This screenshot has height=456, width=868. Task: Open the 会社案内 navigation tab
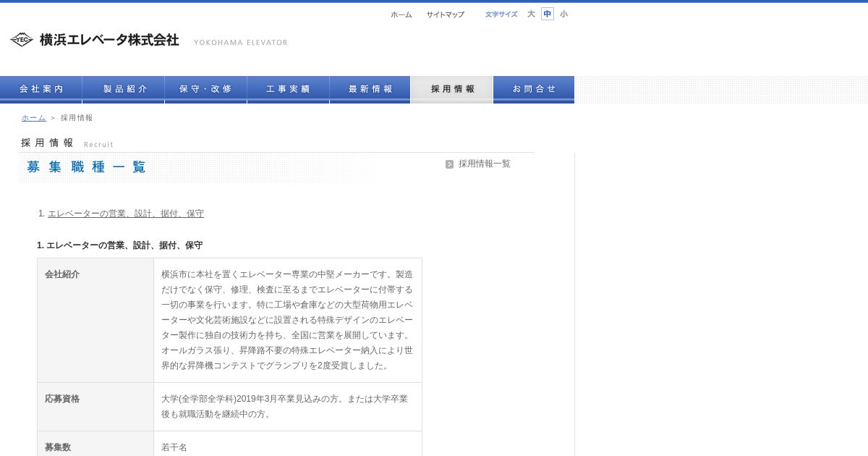click(x=41, y=89)
